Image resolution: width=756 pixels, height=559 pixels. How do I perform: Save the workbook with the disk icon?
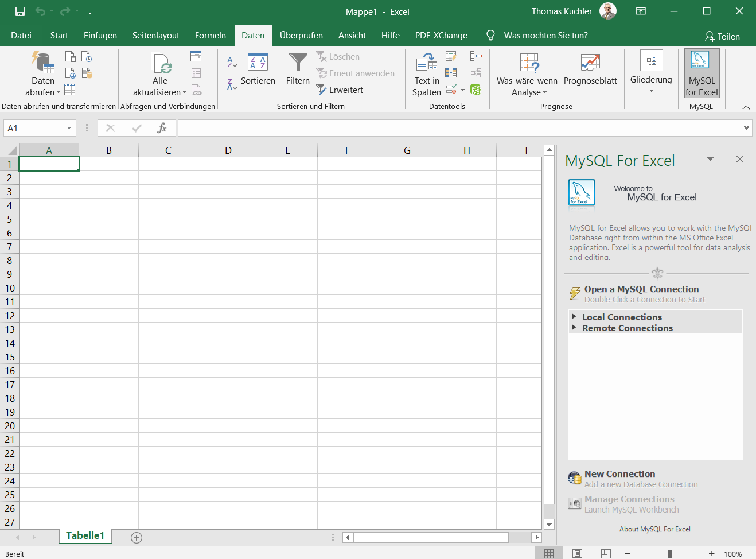click(x=20, y=11)
